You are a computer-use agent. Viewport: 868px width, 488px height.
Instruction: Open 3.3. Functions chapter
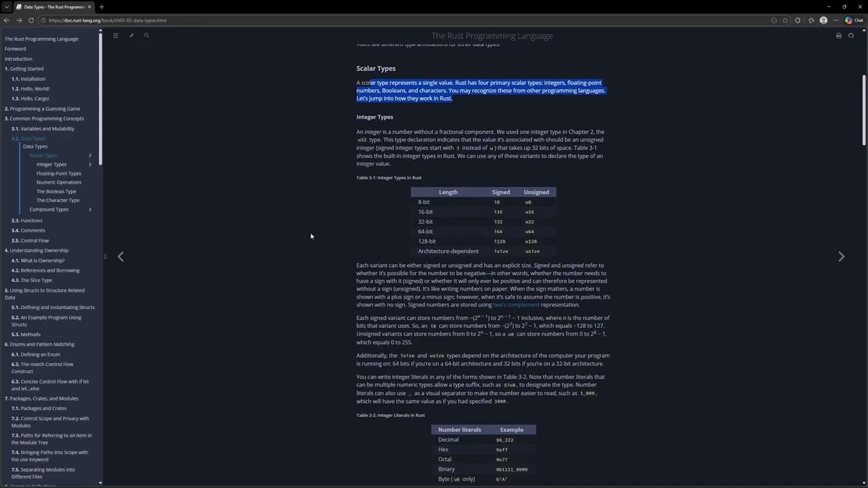tap(27, 220)
